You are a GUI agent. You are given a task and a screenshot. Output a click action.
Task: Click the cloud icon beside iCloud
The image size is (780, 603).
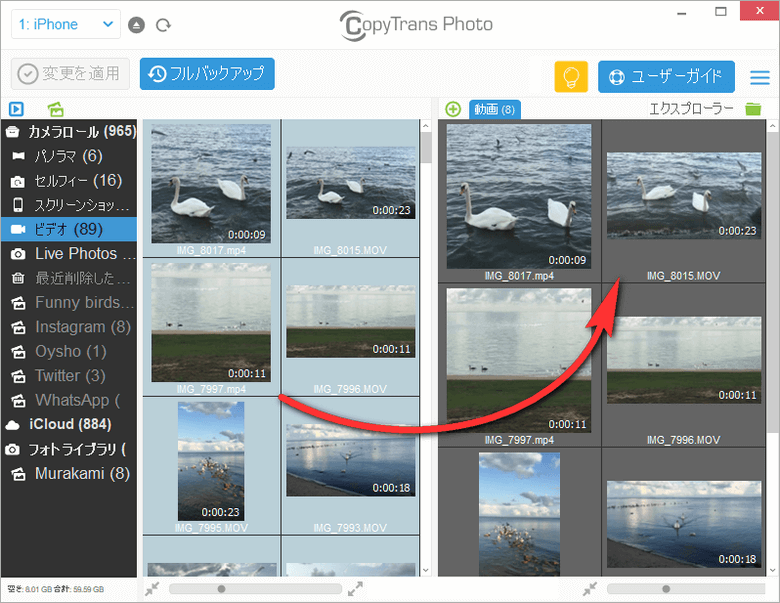[x=12, y=425]
